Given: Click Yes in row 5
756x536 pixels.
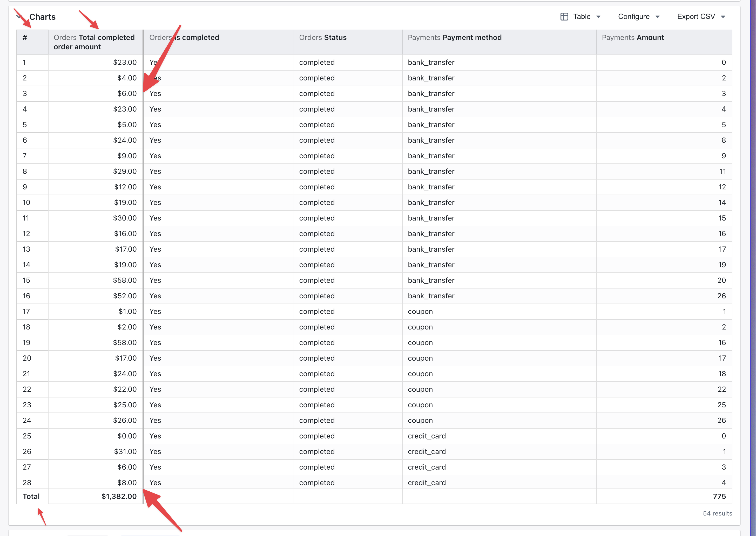Looking at the screenshot, I should (x=155, y=125).
